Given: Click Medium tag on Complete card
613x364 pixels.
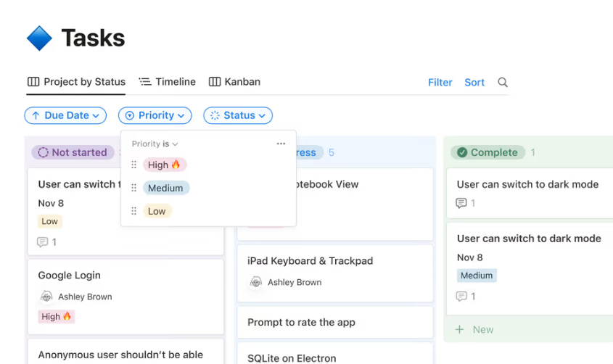Looking at the screenshot, I should tap(477, 276).
